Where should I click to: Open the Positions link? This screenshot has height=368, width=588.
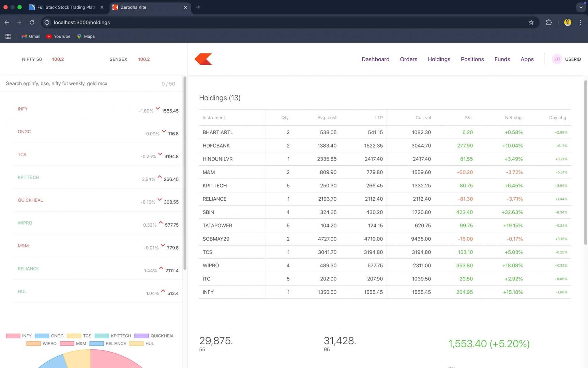472,59
